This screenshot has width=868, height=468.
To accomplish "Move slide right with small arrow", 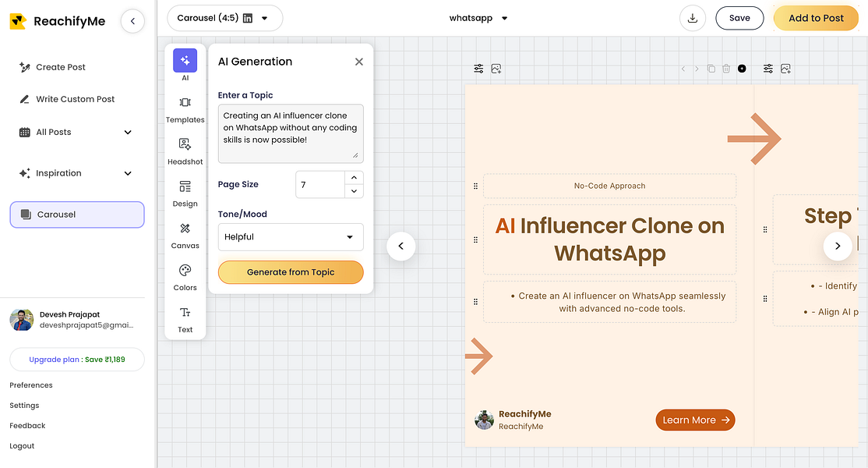I will coord(697,69).
